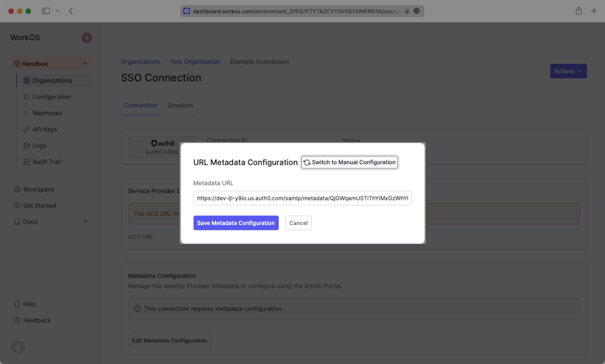Cancel the metadata configuration dialog
The height and width of the screenshot is (364, 605).
pyautogui.click(x=298, y=223)
